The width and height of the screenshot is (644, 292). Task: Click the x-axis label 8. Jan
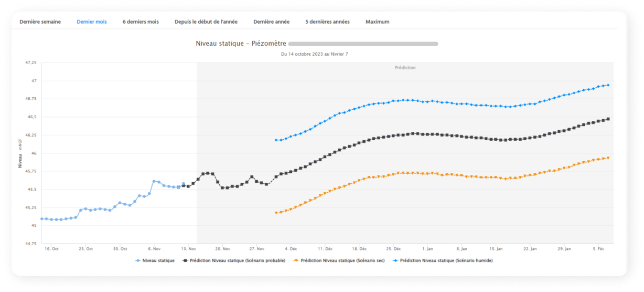(x=462, y=249)
